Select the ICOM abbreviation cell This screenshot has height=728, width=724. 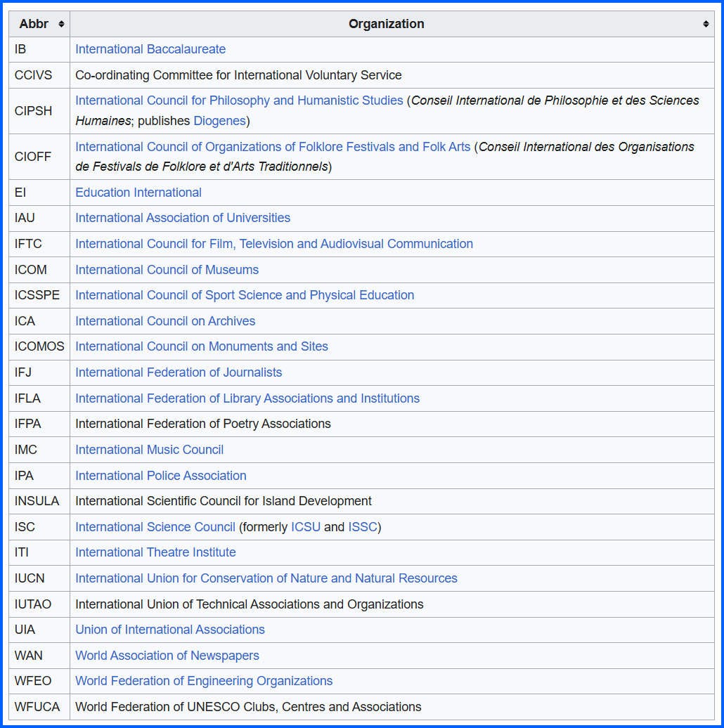[x=39, y=270]
